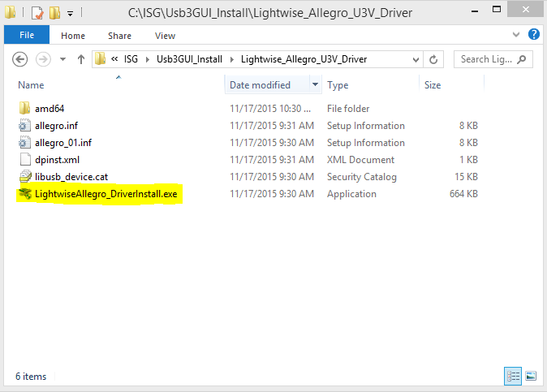The image size is (547, 392).
Task: Open the File ribbon tab
Action: (27, 35)
